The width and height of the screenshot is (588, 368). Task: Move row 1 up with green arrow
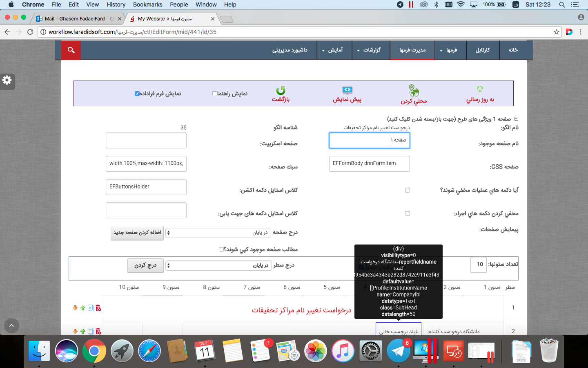(83, 308)
